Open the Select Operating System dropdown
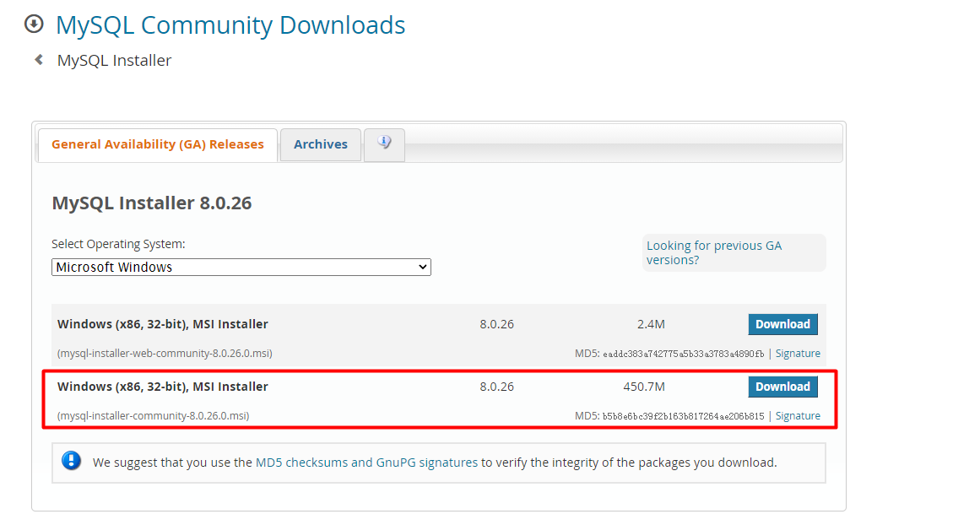This screenshot has width=980, height=525. 241,267
